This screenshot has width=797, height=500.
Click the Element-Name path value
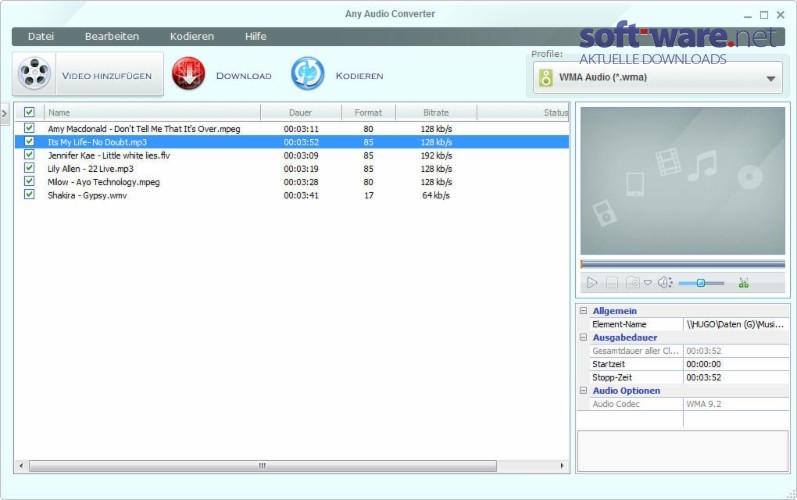[735, 324]
